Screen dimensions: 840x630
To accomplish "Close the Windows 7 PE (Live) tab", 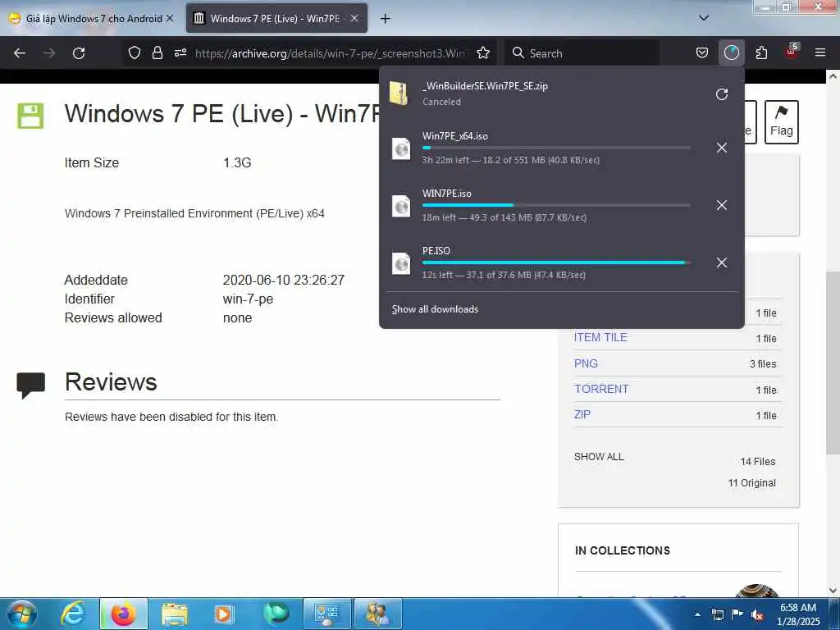I will (x=354, y=18).
